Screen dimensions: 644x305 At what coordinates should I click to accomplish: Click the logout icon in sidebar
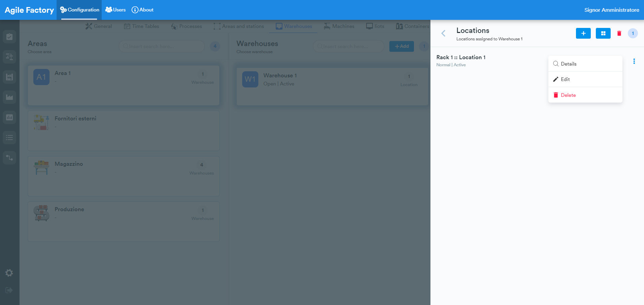pyautogui.click(x=9, y=290)
